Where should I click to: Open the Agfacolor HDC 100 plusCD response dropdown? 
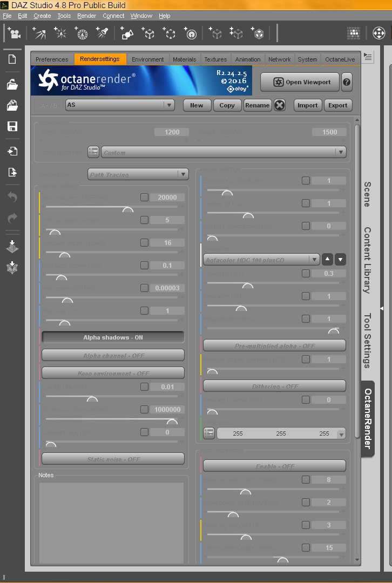click(x=261, y=260)
